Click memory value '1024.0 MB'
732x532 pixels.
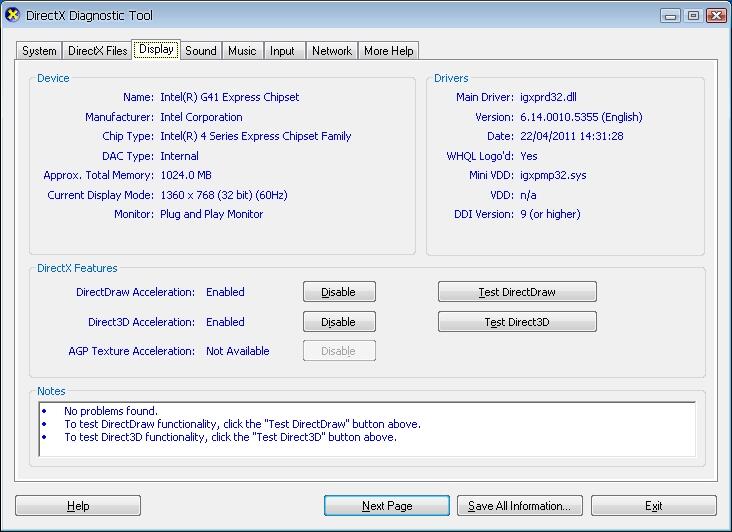pos(186,175)
